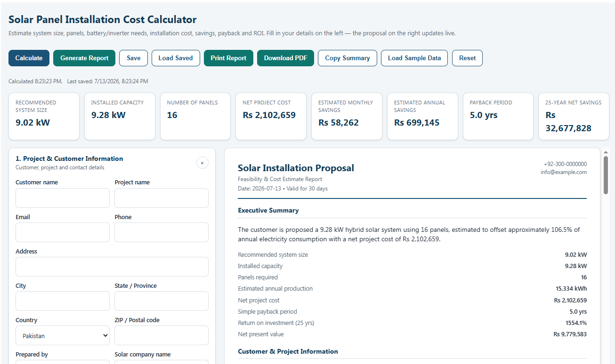Image resolution: width=615 pixels, height=364 pixels.
Task: Click the proposal panel scrollbar thumb
Action: tap(606, 174)
